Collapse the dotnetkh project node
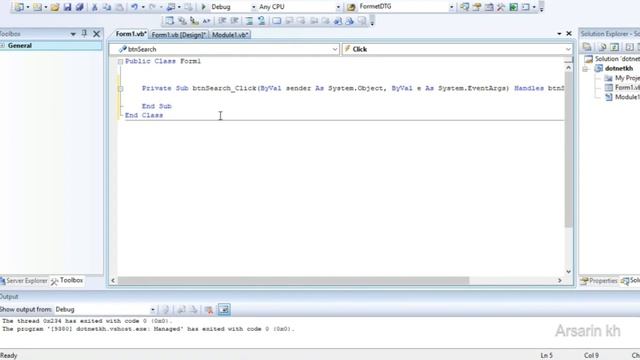The width and height of the screenshot is (640, 360). tap(586, 69)
